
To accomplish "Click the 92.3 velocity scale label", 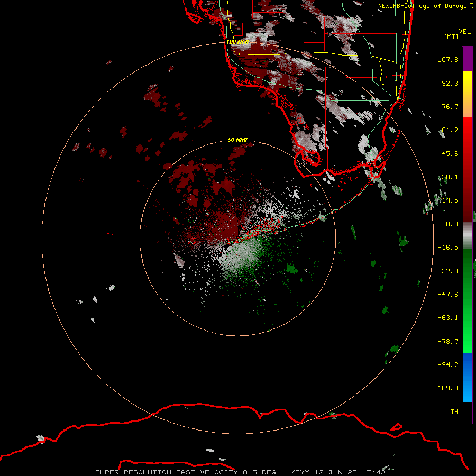I will coord(450,83).
